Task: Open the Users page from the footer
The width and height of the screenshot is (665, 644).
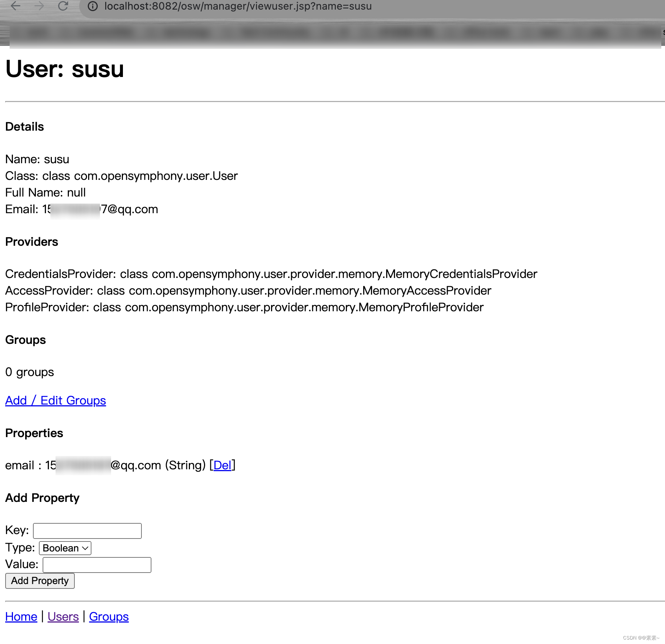Action: [63, 616]
